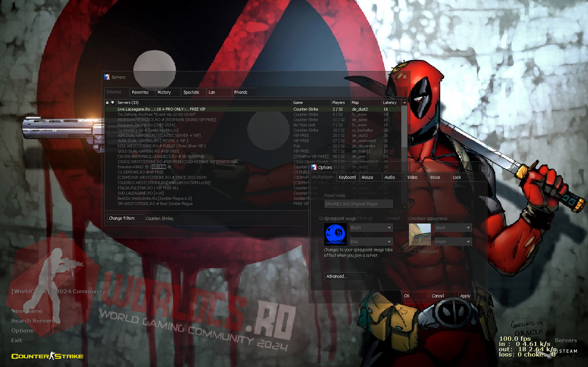Select the Tm.ZeRoHp.Ro-Free Event-Vip server row
Screen dimensions: 588x367
253,114
